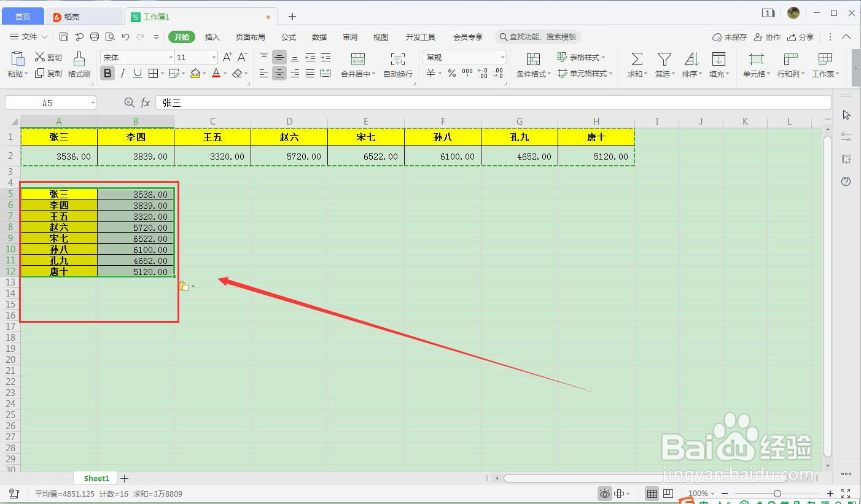Copy selection with 复制
Screen dimensions: 861x504
pyautogui.click(x=49, y=73)
